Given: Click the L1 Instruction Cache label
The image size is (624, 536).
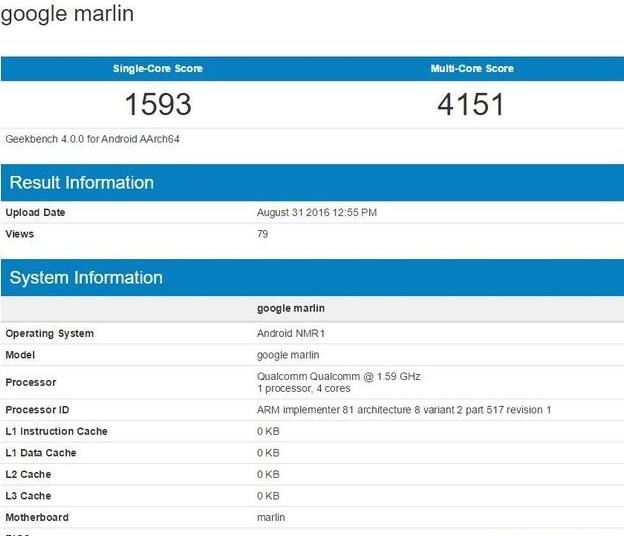Looking at the screenshot, I should point(56,431).
